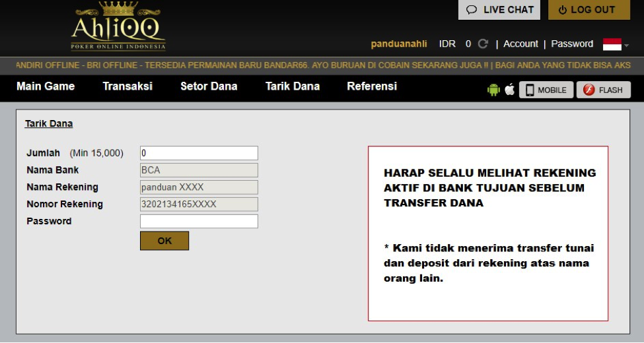Go to the Transaksi menu
The width and height of the screenshot is (644, 343).
tap(127, 86)
